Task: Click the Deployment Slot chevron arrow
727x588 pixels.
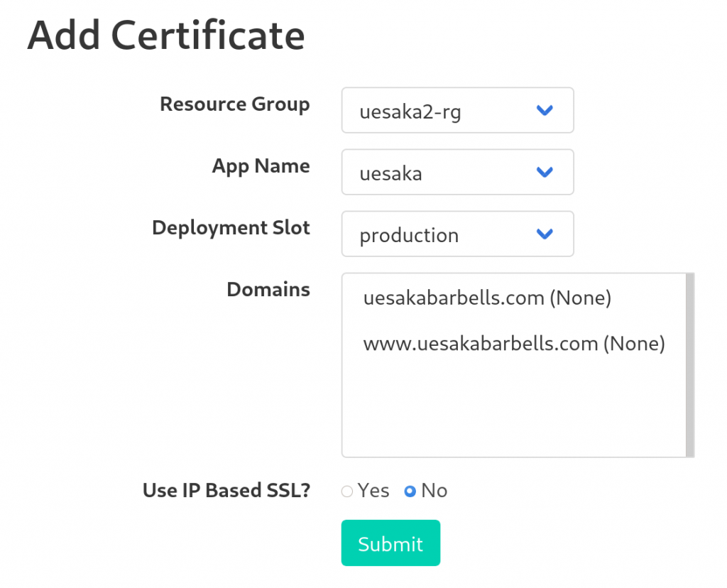Action: click(x=545, y=234)
